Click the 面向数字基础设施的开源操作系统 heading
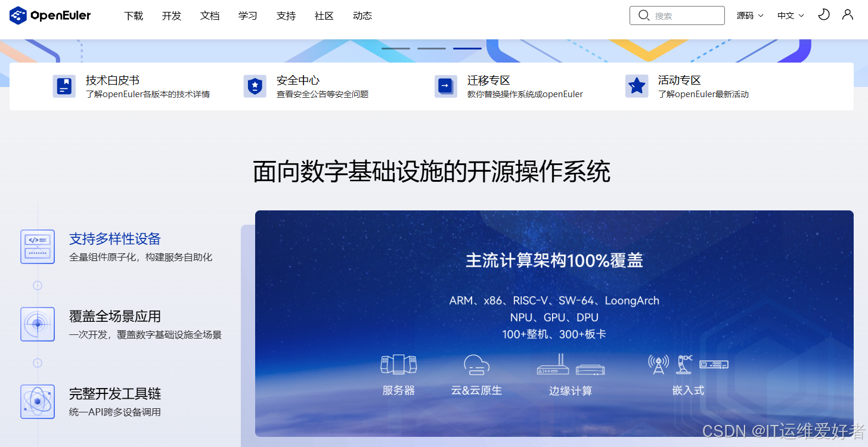The width and height of the screenshot is (868, 447). coord(432,172)
